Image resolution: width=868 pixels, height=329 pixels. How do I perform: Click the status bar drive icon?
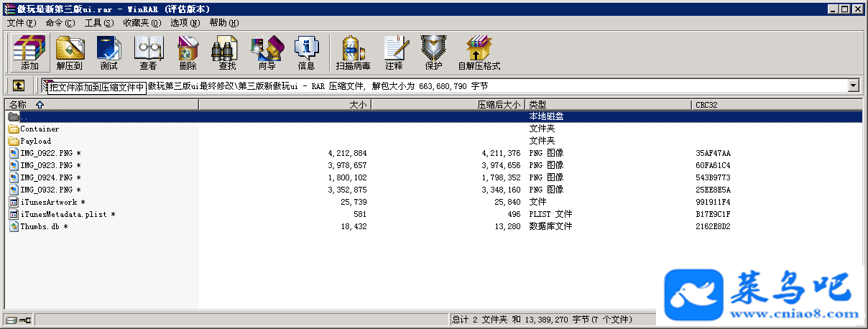point(11,320)
